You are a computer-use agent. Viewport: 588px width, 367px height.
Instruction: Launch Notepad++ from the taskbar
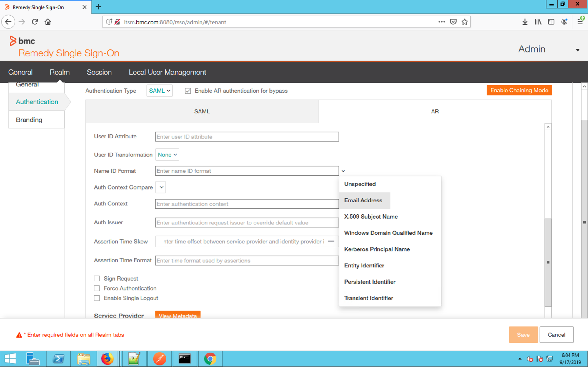click(134, 358)
